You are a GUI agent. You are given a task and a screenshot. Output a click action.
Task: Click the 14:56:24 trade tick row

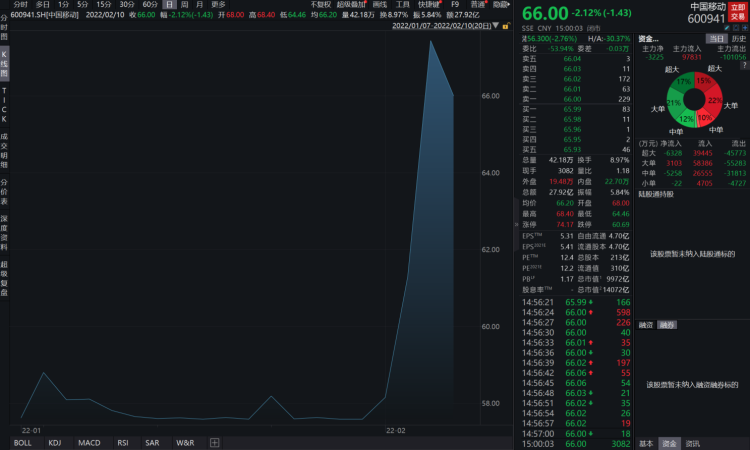pyautogui.click(x=576, y=312)
